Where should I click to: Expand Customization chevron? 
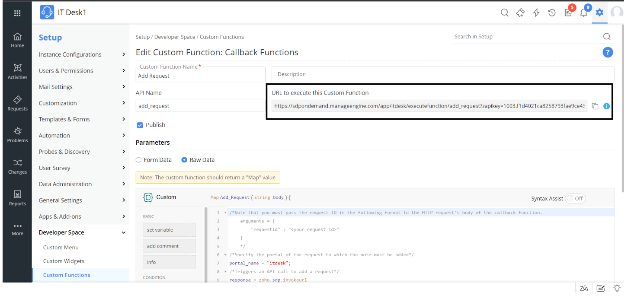124,103
